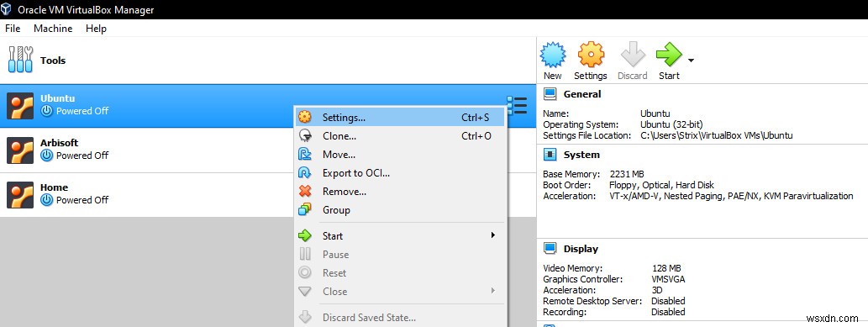Screen dimensions: 868x327
Task: Click the Arbisoft Powered Off status icon
Action: (x=47, y=156)
